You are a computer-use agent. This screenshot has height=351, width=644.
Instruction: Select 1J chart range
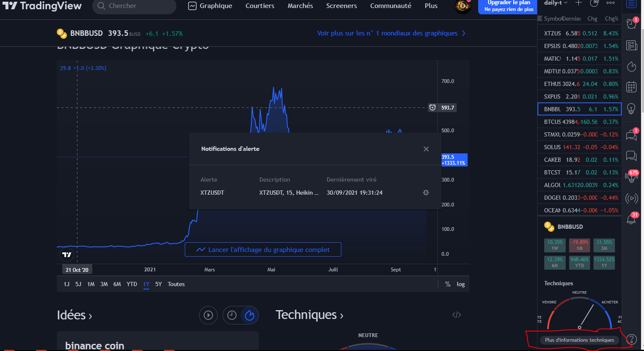[x=67, y=284]
